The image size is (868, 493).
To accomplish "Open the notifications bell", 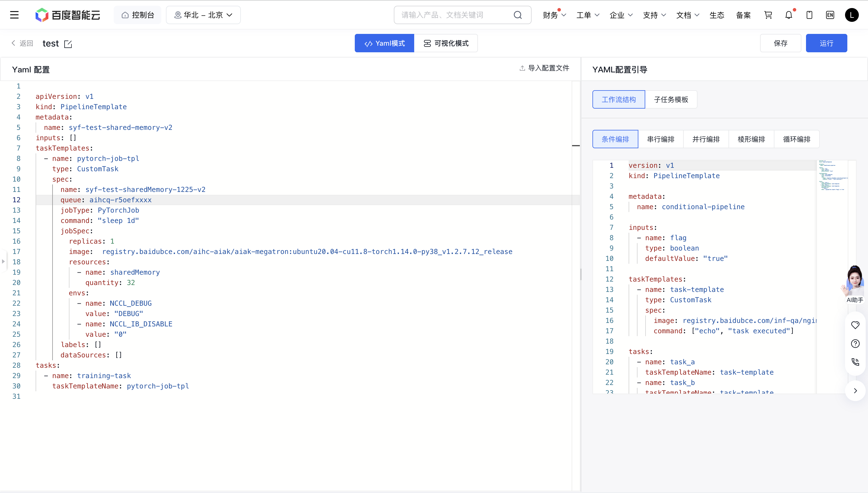I will 788,15.
